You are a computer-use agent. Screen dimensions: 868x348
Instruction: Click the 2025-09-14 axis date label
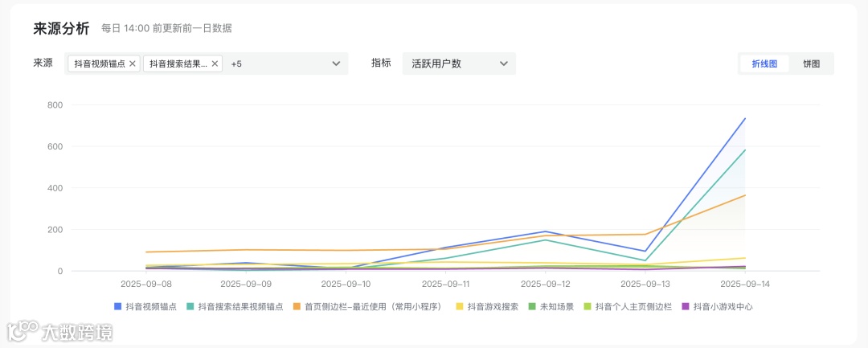[x=745, y=283]
